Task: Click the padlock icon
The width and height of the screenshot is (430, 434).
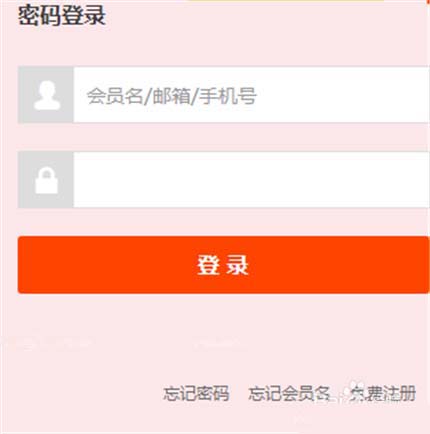Action: (47, 180)
